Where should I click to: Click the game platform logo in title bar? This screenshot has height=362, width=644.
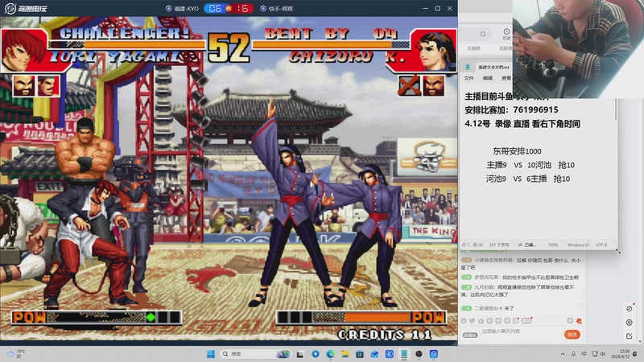[x=26, y=8]
